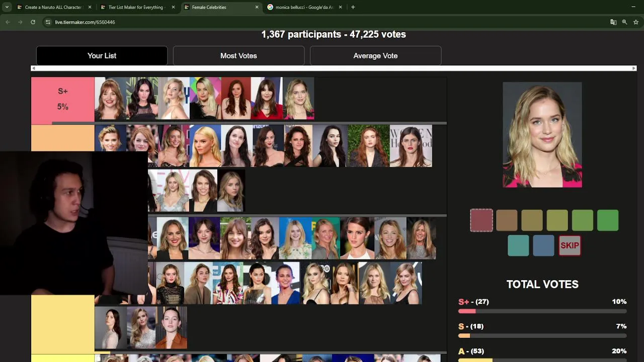Screen dimensions: 644x362
Task: Select thumbnail of woman in orange jacket
Action: coord(172,328)
